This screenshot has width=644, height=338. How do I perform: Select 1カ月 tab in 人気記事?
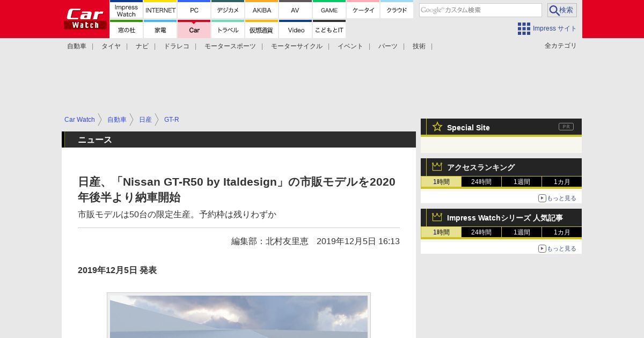click(x=562, y=232)
